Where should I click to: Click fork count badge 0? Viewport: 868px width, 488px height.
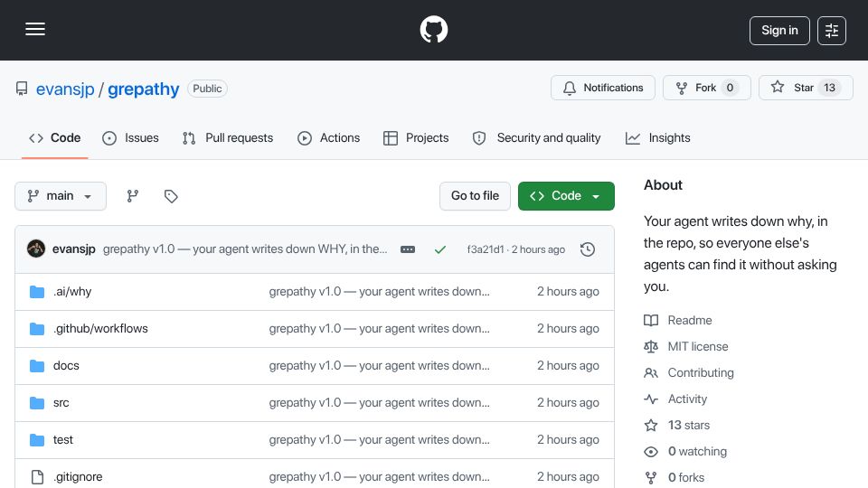[x=730, y=88]
